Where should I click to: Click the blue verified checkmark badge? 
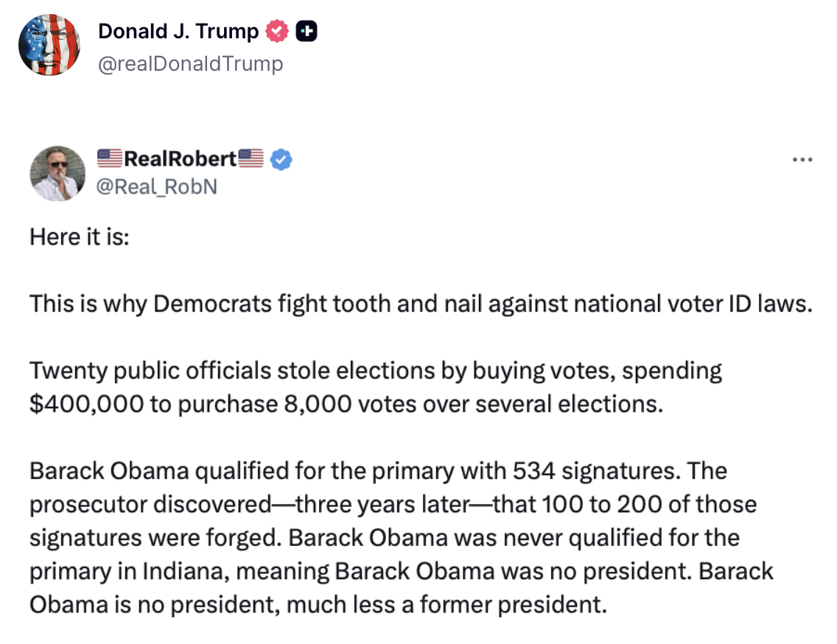(281, 158)
